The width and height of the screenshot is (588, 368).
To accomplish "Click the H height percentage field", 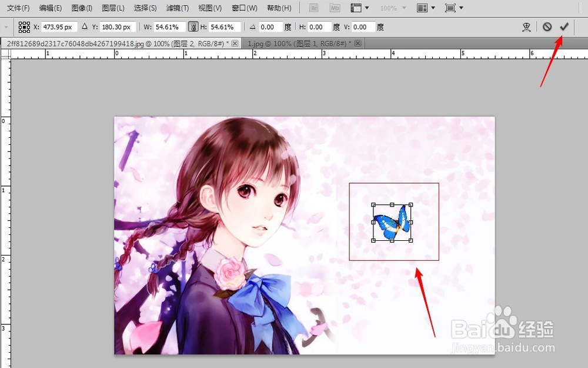I will (x=224, y=27).
